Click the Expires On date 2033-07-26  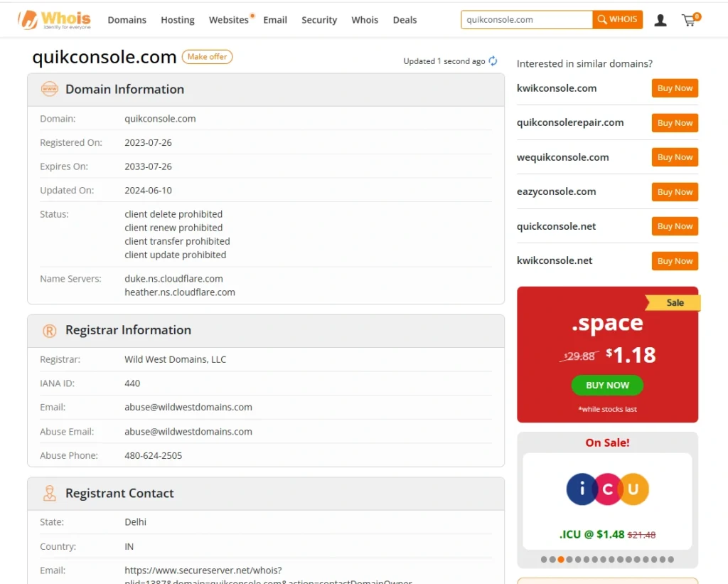(x=148, y=166)
